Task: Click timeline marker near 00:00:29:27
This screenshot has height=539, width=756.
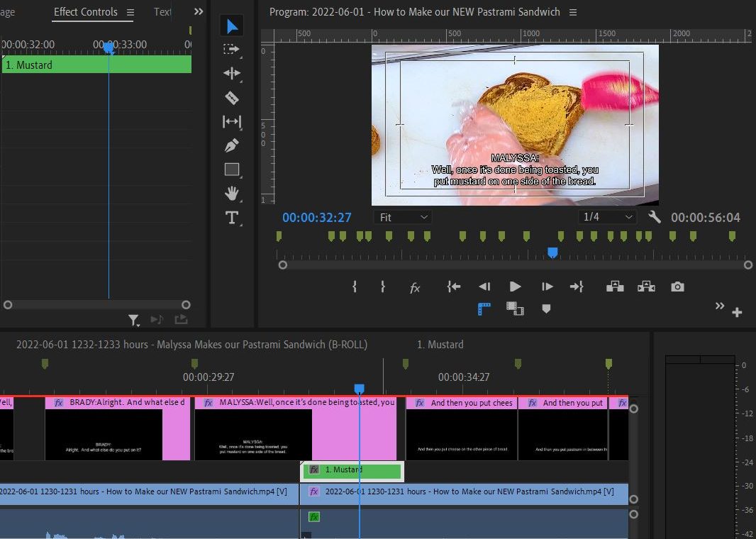Action: pyautogui.click(x=194, y=364)
